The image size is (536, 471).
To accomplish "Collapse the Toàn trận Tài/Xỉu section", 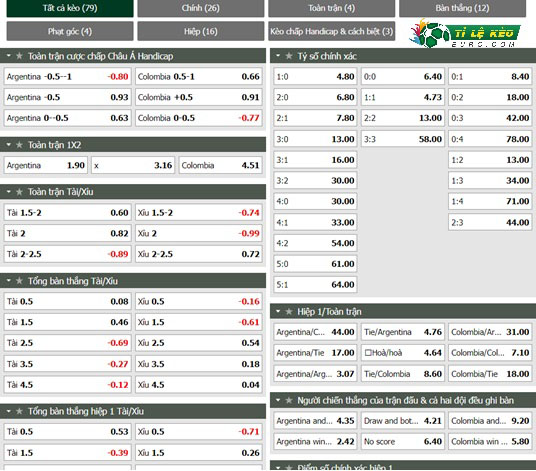I will [x=9, y=192].
